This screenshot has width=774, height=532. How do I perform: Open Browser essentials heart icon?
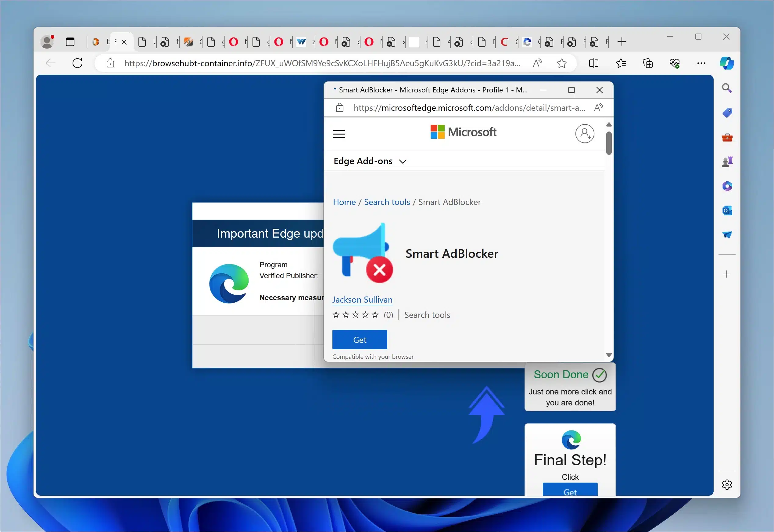(x=674, y=63)
